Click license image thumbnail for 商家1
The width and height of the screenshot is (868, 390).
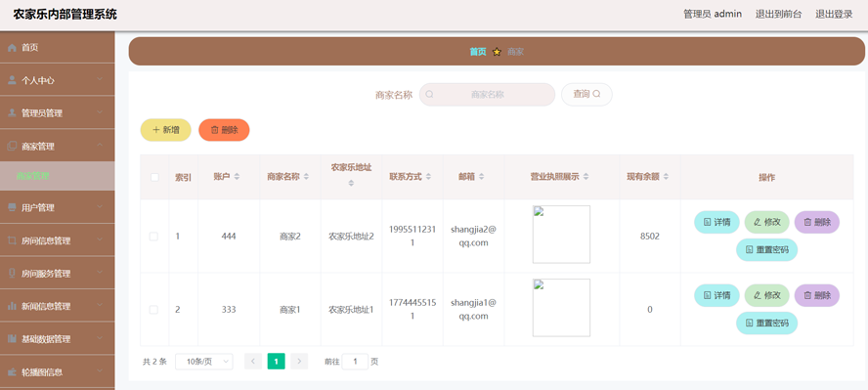tap(561, 308)
